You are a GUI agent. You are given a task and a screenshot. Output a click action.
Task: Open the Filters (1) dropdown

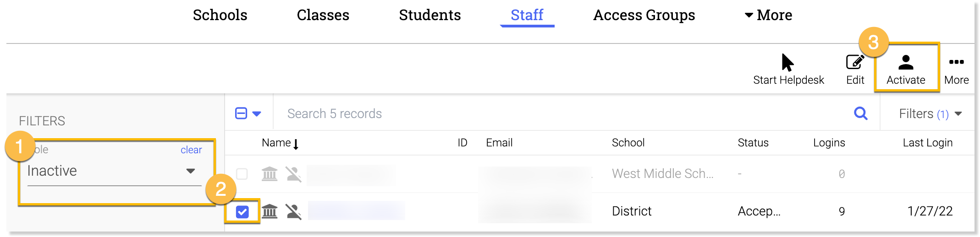tap(930, 113)
